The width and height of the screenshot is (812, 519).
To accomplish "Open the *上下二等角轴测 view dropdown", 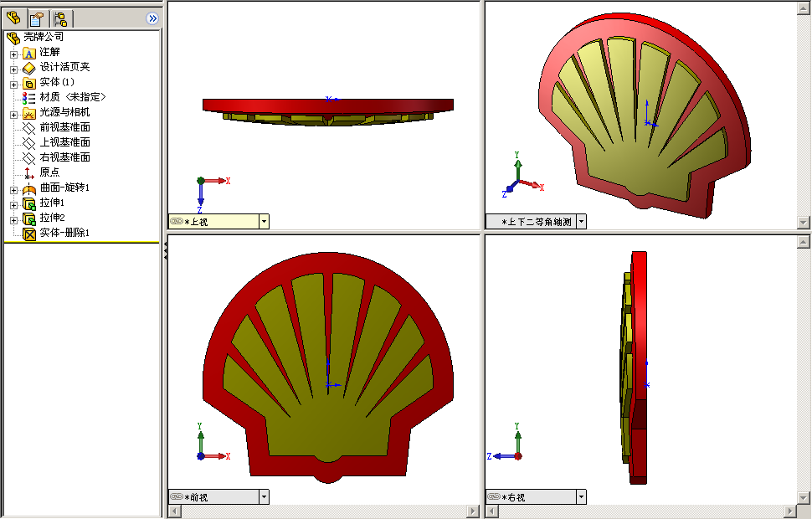I will pyautogui.click(x=581, y=222).
